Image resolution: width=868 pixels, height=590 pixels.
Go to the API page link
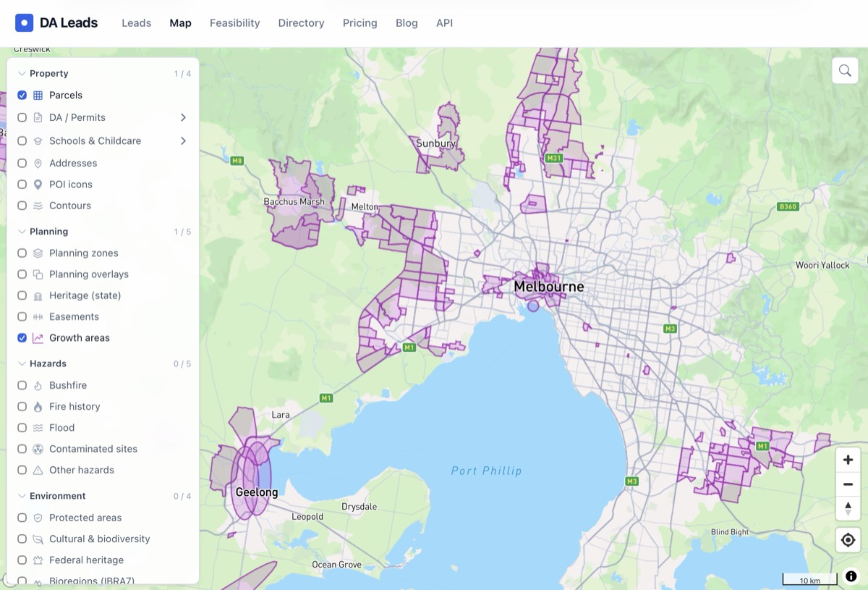point(444,23)
